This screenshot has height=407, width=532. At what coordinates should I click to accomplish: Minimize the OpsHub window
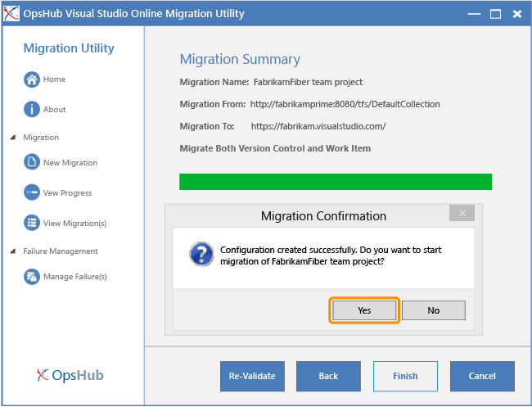(474, 14)
